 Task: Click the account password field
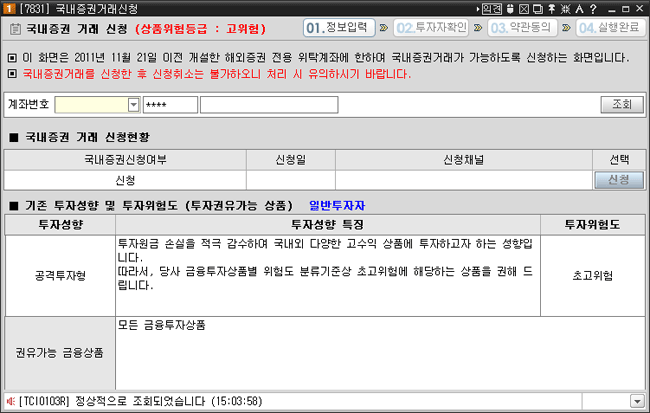coord(170,104)
